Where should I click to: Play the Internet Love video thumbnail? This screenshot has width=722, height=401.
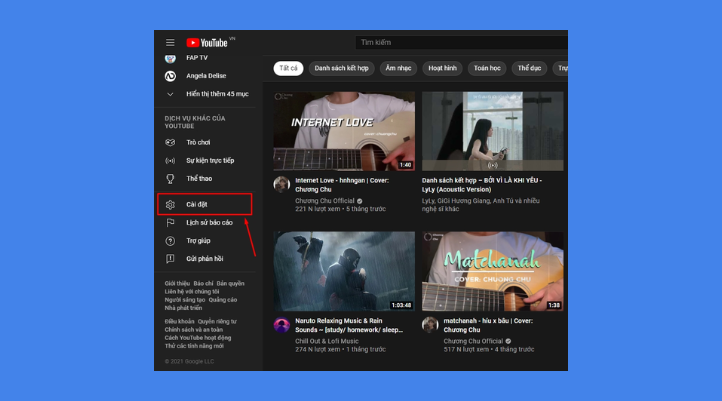344,131
